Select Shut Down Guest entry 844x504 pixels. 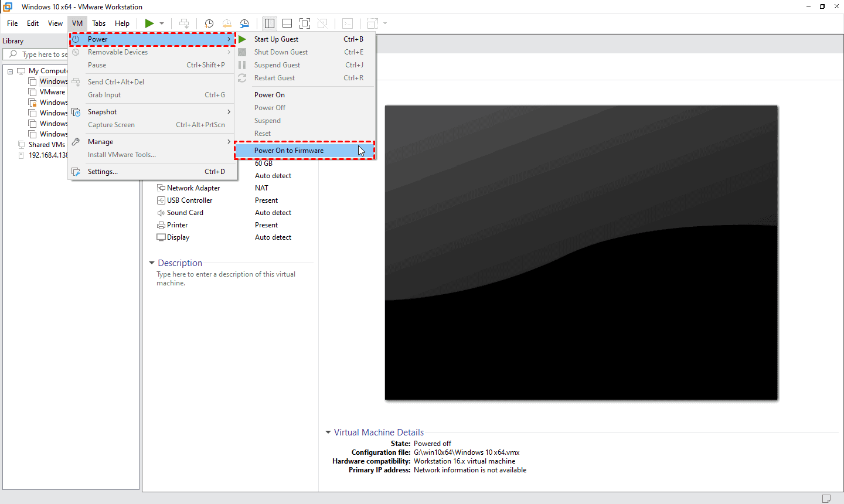tap(304, 52)
